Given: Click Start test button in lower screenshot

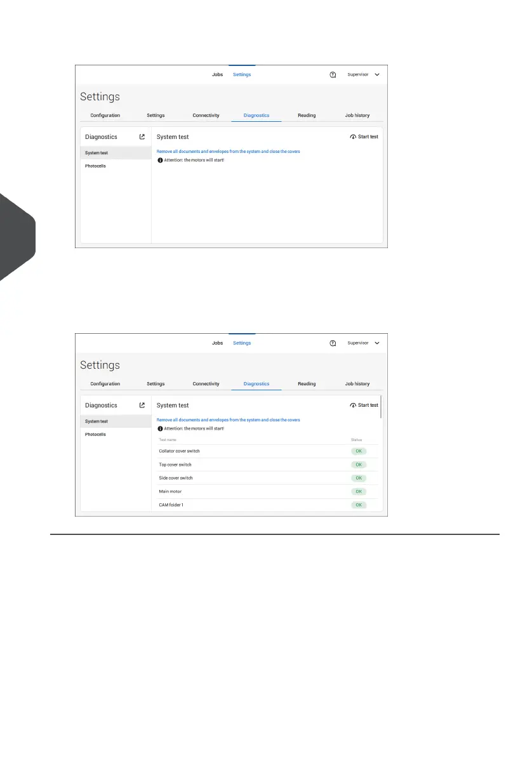Looking at the screenshot, I should (364, 405).
